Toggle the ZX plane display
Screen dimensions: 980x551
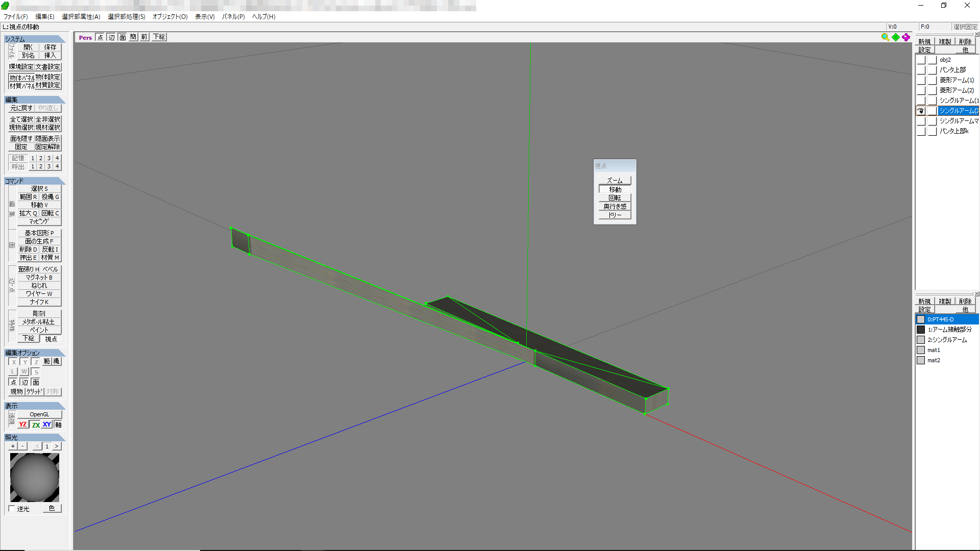[x=36, y=424]
